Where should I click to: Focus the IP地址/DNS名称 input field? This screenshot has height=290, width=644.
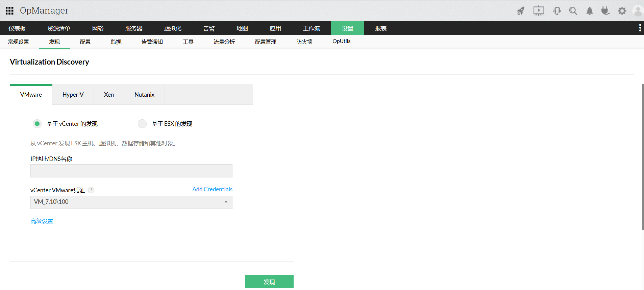pos(131,171)
